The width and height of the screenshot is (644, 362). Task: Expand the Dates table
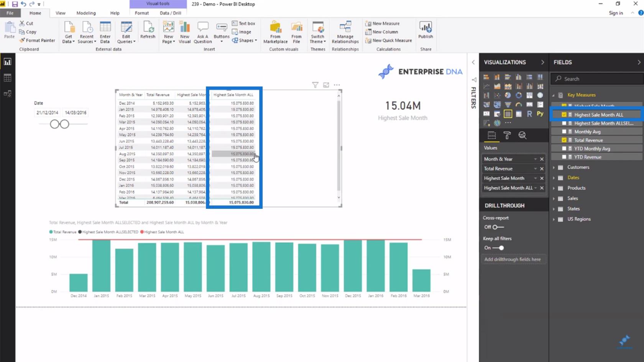pyautogui.click(x=554, y=178)
